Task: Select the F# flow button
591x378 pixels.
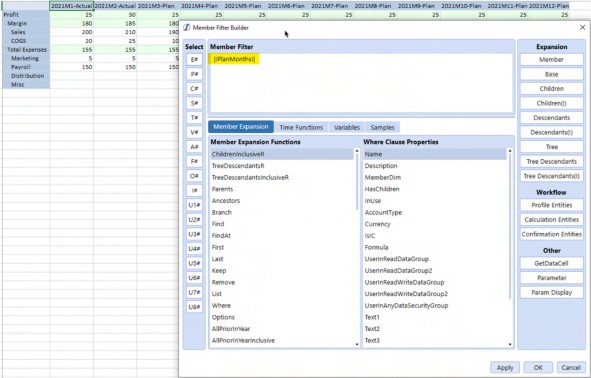Action: 194,162
